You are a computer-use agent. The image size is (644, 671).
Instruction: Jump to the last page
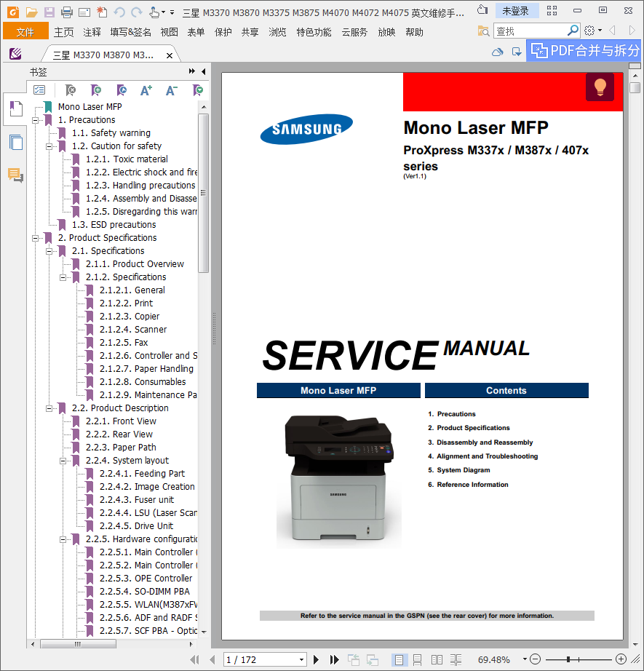[334, 659]
